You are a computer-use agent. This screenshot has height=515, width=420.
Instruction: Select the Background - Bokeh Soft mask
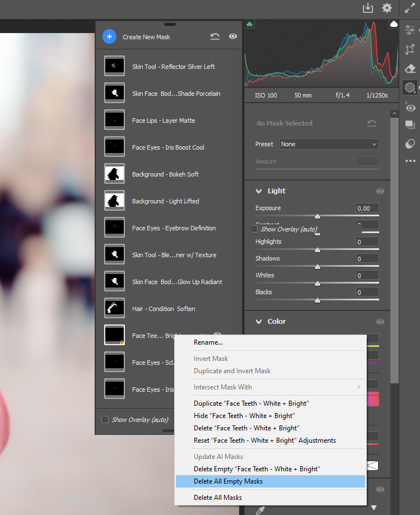pyautogui.click(x=165, y=174)
